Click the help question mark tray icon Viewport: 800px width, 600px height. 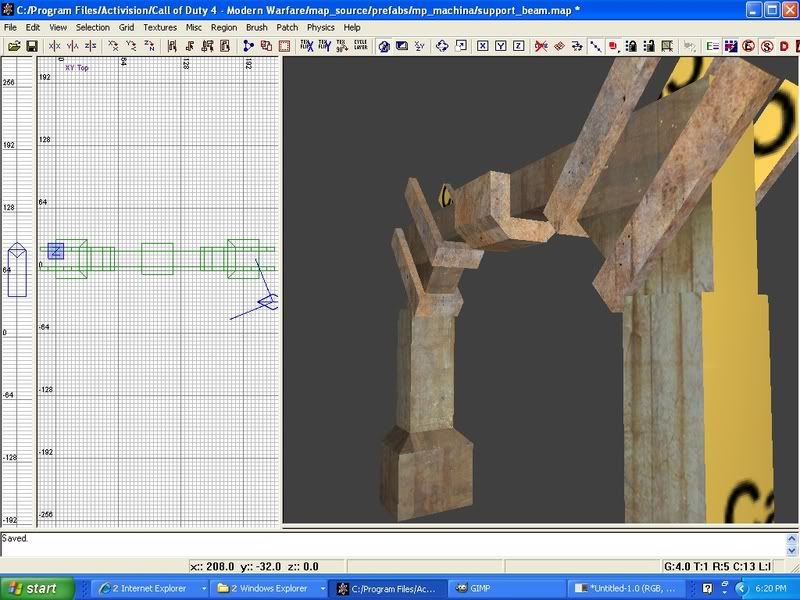click(707, 589)
